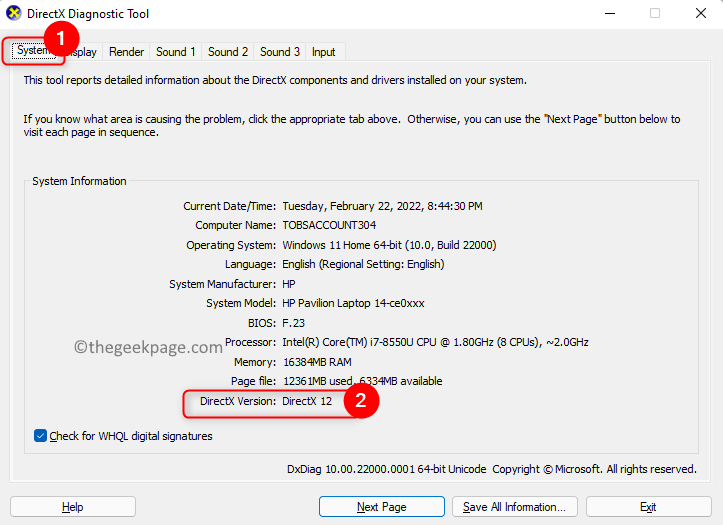Open the Sound 1 tab
The image size is (723, 525).
click(176, 52)
